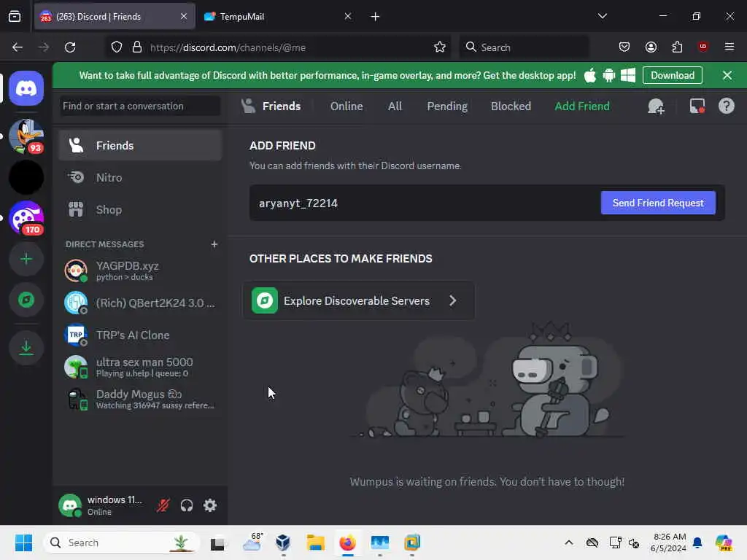Create DM with plus next to Direct Messages
This screenshot has height=560, width=747.
pyautogui.click(x=214, y=244)
